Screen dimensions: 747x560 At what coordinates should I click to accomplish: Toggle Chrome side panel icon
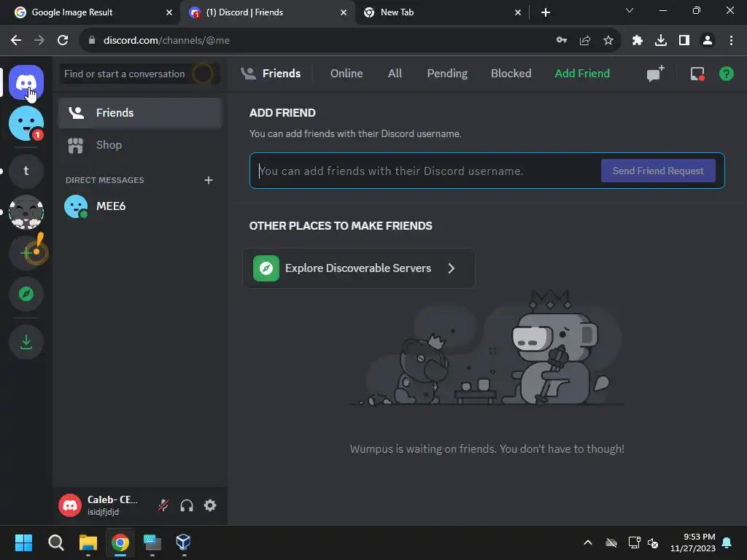684,41
